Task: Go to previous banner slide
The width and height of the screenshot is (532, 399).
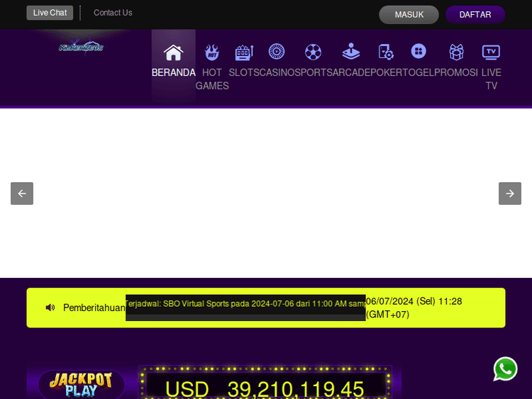Action: click(22, 193)
